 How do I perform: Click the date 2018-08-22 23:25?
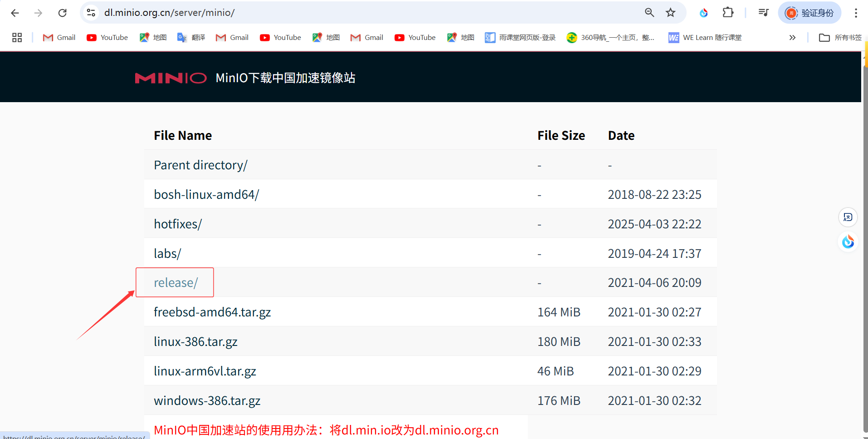coord(654,194)
